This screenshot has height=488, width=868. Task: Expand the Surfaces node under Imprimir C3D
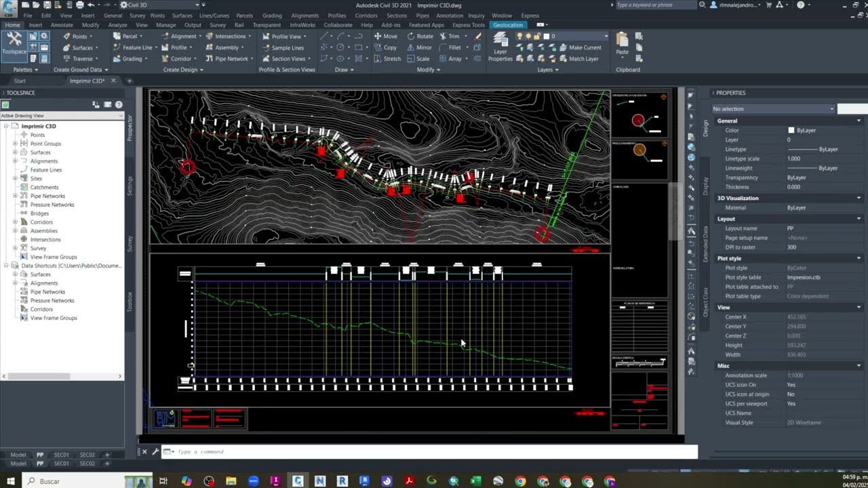[x=15, y=152]
